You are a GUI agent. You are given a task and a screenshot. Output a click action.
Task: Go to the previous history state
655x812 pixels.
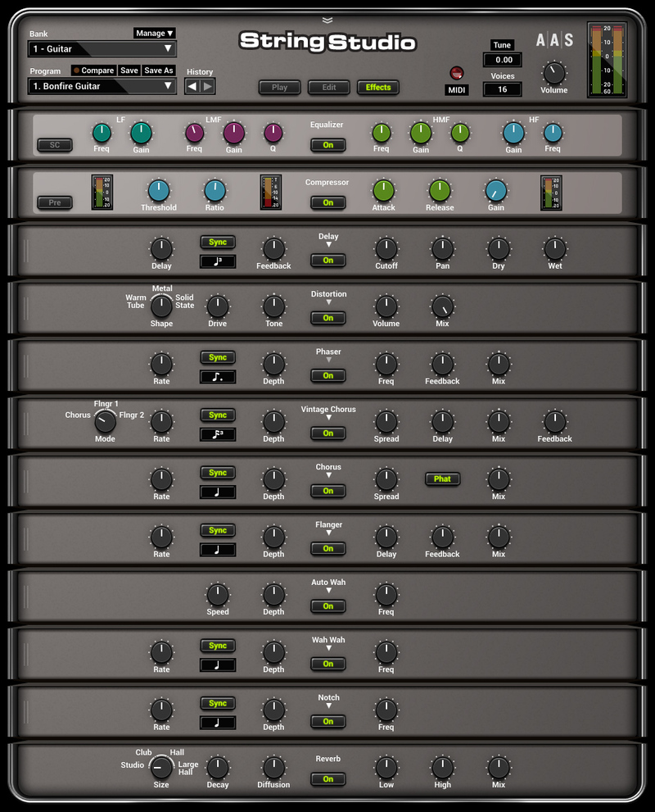point(192,87)
